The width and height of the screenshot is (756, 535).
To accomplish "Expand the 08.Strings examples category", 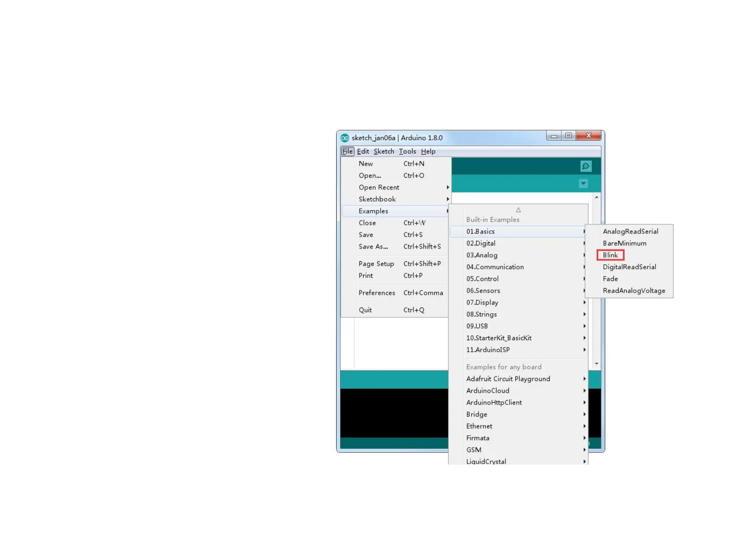I will (519, 314).
